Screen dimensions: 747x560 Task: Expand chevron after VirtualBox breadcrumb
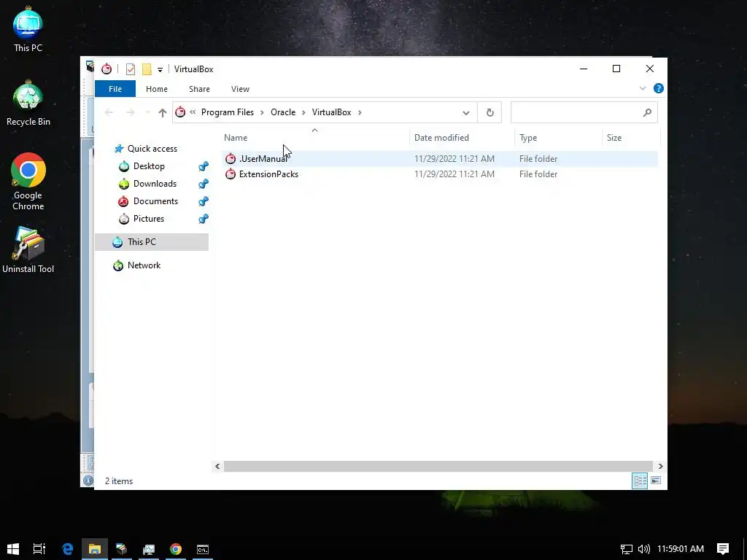pos(360,112)
